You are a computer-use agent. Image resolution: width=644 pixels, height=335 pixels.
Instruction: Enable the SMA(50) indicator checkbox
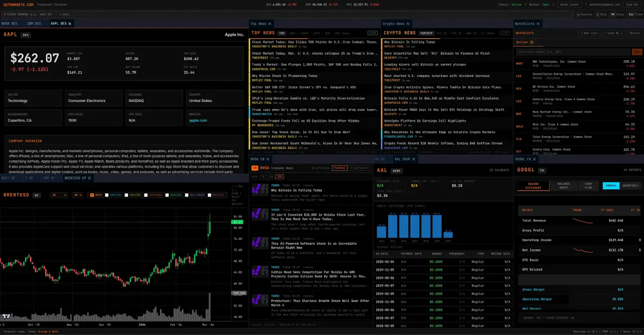[126, 195]
